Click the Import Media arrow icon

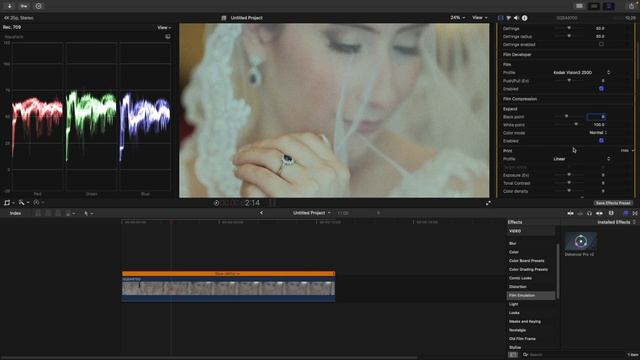[9, 6]
